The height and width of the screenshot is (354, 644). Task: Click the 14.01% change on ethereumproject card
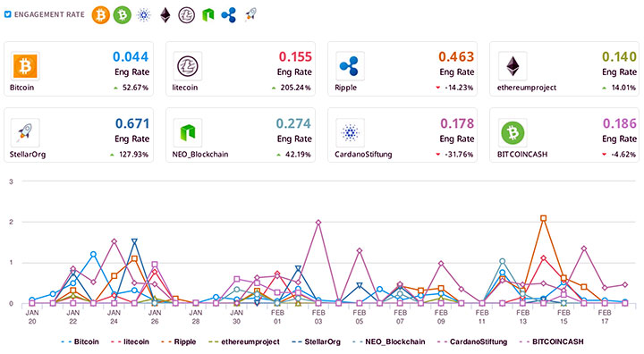pyautogui.click(x=623, y=88)
